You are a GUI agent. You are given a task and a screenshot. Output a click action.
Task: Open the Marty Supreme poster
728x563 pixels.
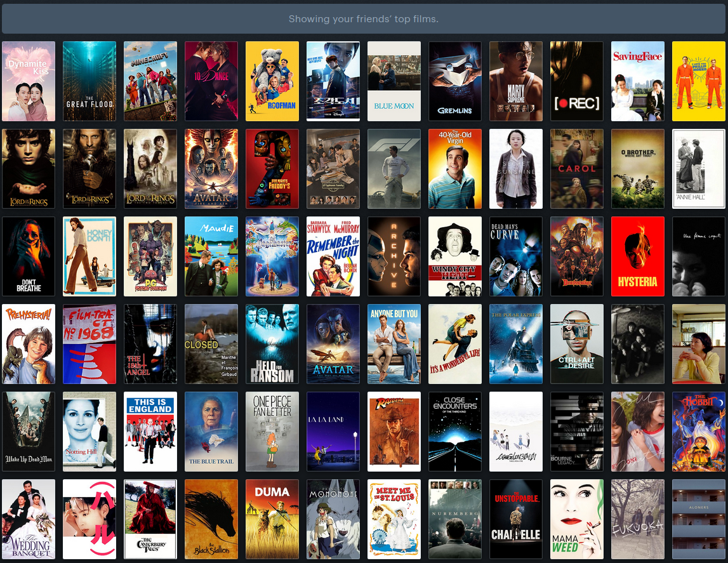[x=516, y=81]
